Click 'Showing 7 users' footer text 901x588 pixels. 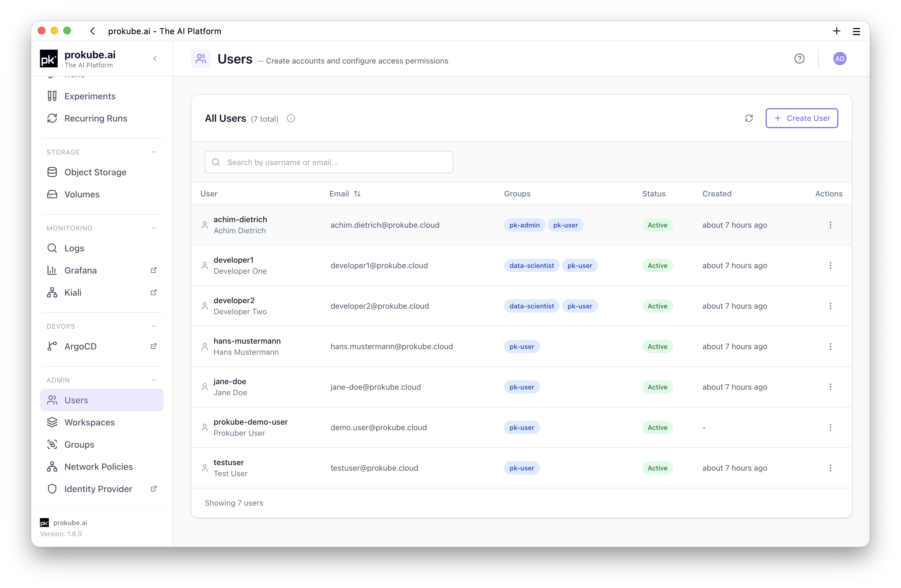click(x=234, y=503)
